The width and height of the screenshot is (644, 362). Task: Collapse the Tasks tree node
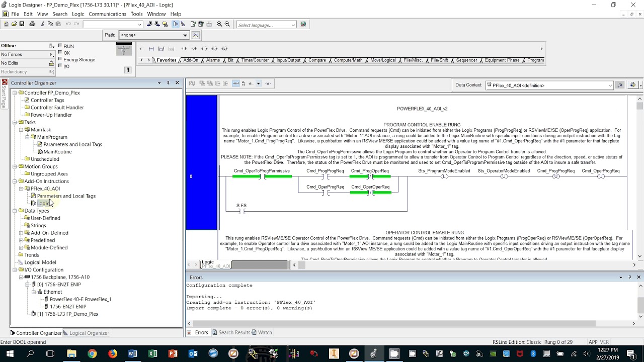click(x=15, y=122)
